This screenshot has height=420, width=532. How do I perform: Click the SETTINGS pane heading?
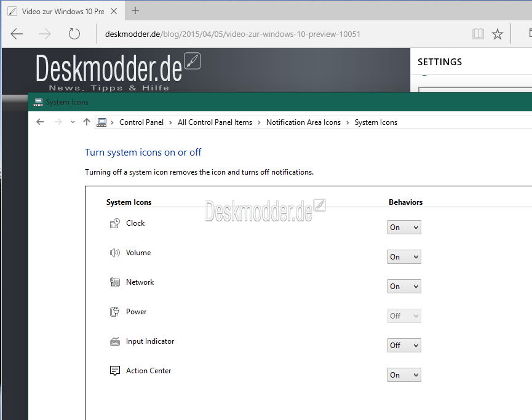point(440,61)
